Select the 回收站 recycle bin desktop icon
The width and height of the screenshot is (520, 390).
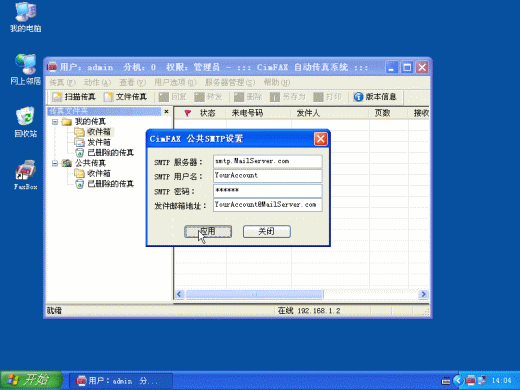click(25, 117)
